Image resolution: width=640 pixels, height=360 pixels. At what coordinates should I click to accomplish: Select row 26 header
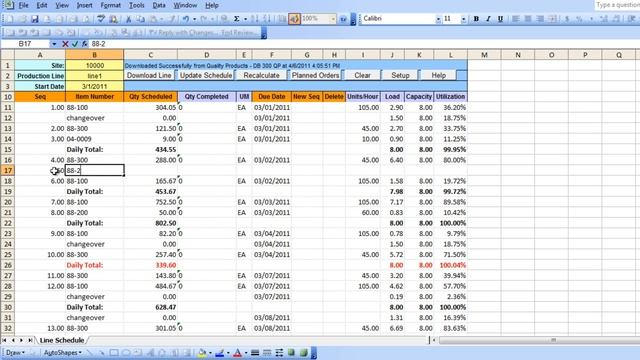pos(7,265)
